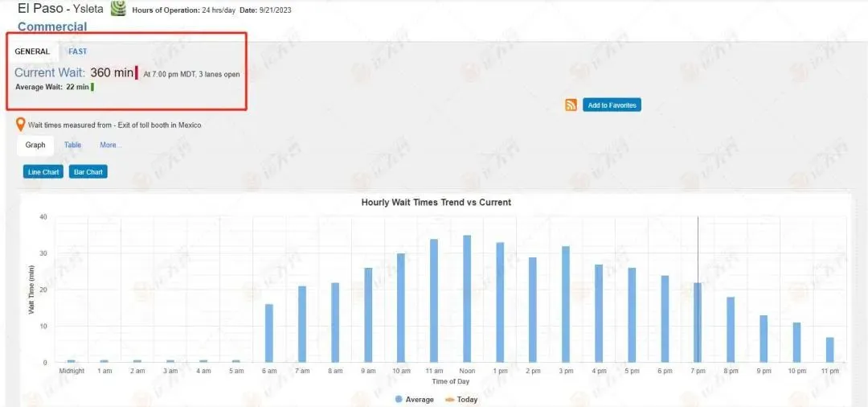Image resolution: width=868 pixels, height=407 pixels.
Task: Show the Bar Chart
Action: click(88, 172)
